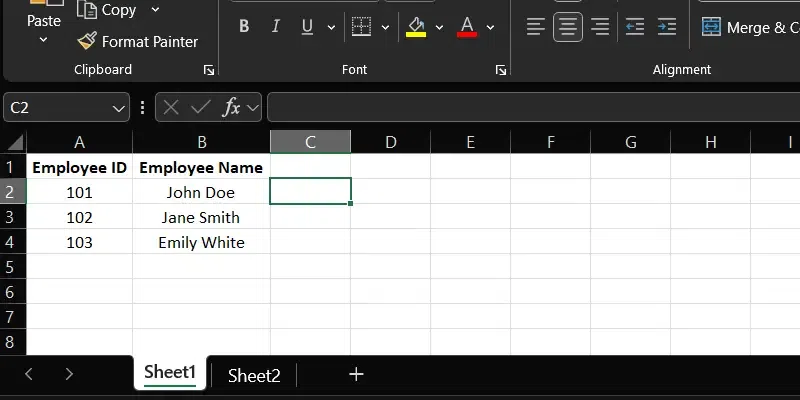800x400 pixels.
Task: Open the Font Color dropdown arrow
Action: click(x=490, y=27)
